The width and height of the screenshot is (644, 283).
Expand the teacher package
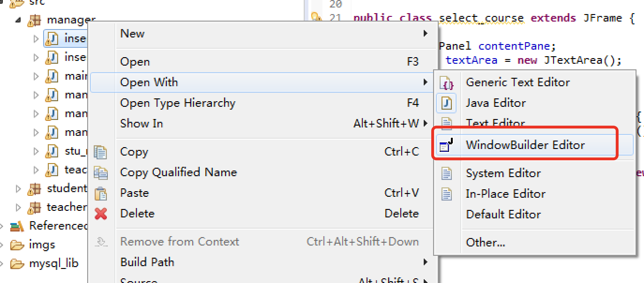(x=19, y=208)
